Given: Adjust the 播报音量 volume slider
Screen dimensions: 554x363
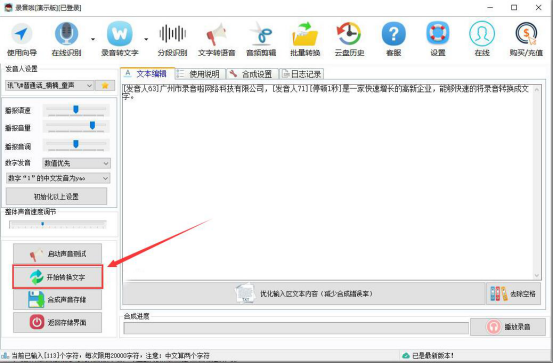Looking at the screenshot, I should (x=76, y=126).
